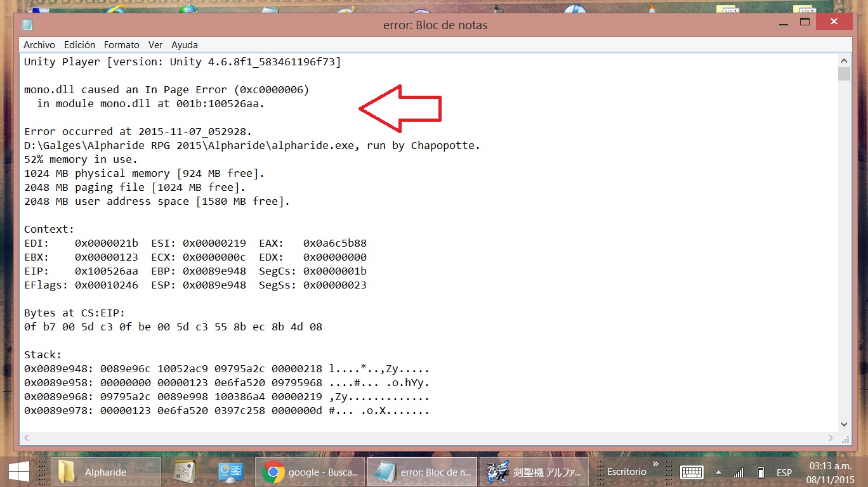Switch to Alpharide folder in taskbar
The height and width of the screenshot is (487, 868).
105,472
